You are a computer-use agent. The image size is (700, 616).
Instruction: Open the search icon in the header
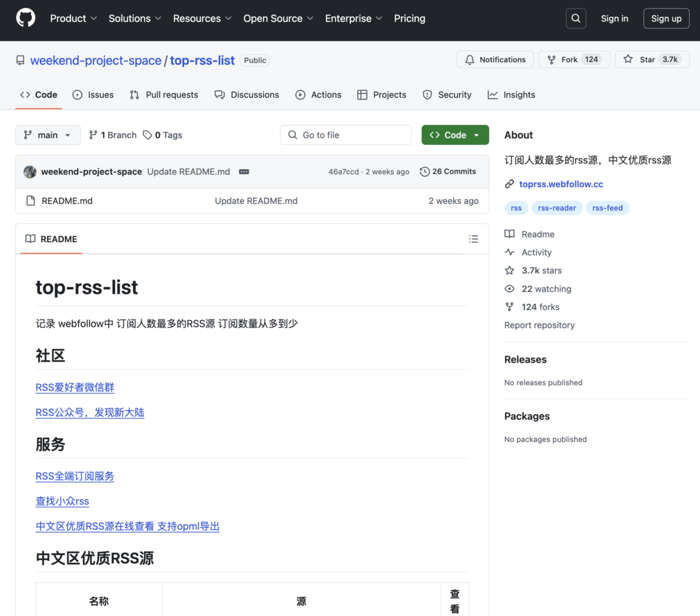pos(576,18)
